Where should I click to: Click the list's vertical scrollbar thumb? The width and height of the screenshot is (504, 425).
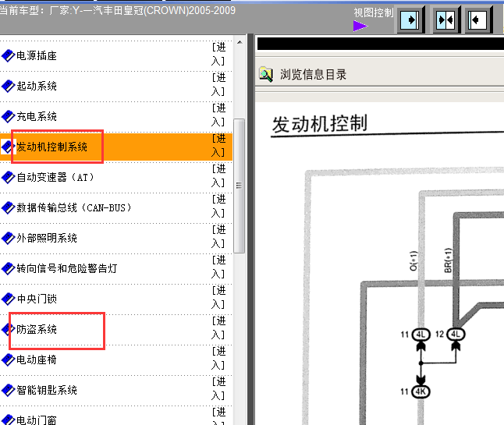click(239, 186)
